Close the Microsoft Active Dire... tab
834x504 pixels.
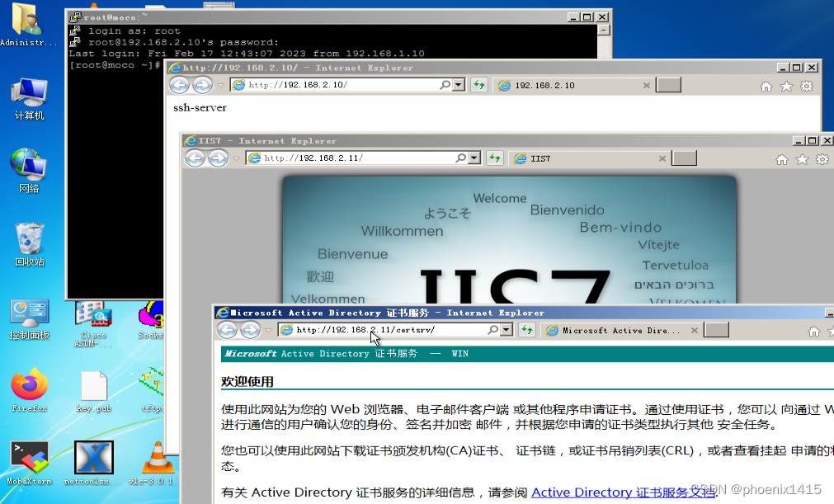click(694, 330)
